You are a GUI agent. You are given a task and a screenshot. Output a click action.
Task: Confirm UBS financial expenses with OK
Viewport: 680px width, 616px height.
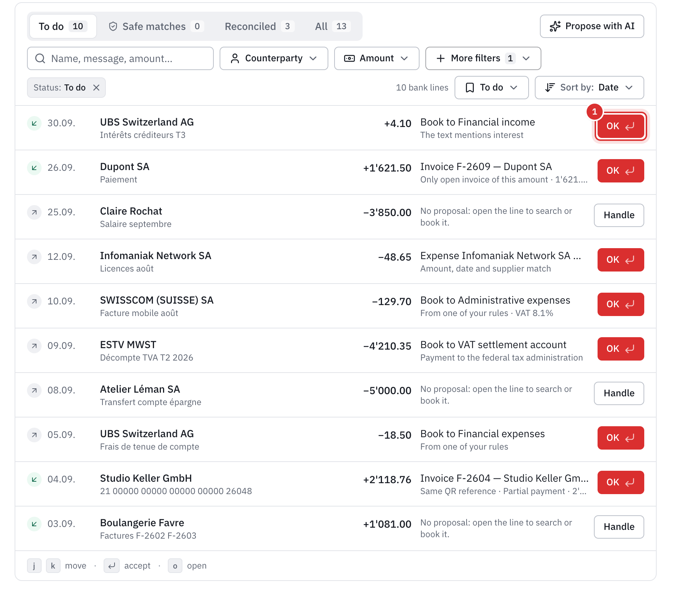[621, 438]
